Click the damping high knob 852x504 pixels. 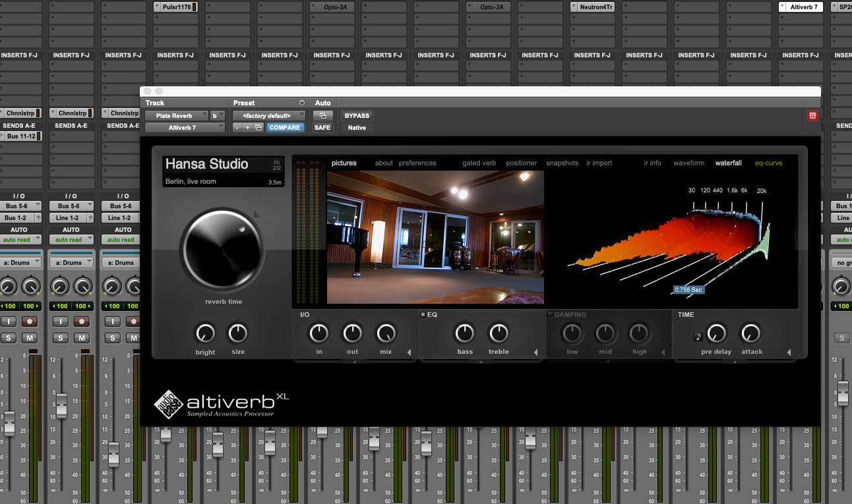tap(639, 333)
